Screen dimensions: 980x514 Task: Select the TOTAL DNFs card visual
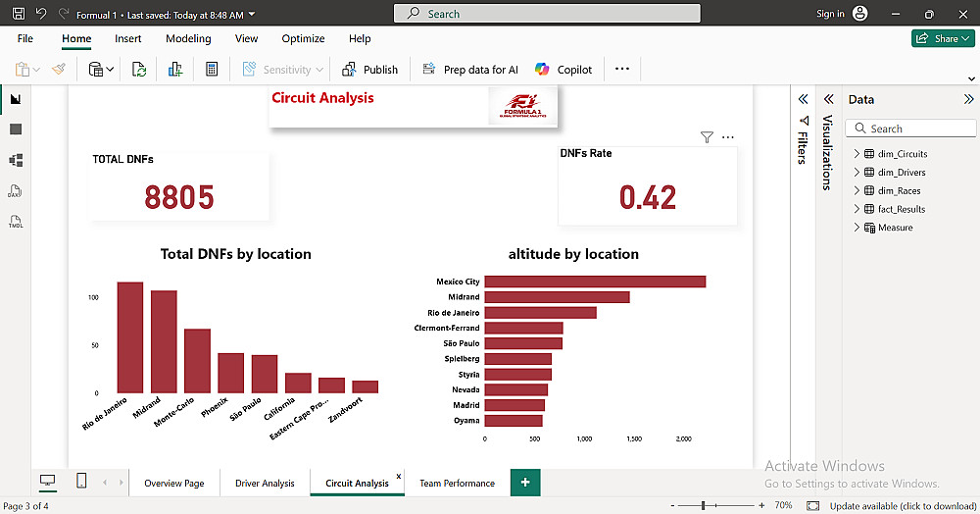179,185
